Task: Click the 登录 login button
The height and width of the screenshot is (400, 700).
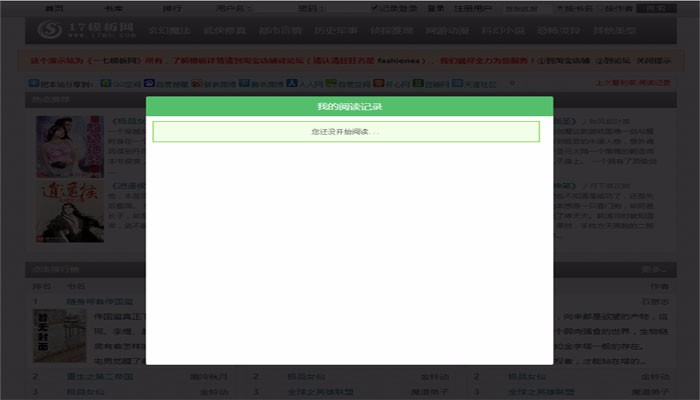Action: pos(436,8)
